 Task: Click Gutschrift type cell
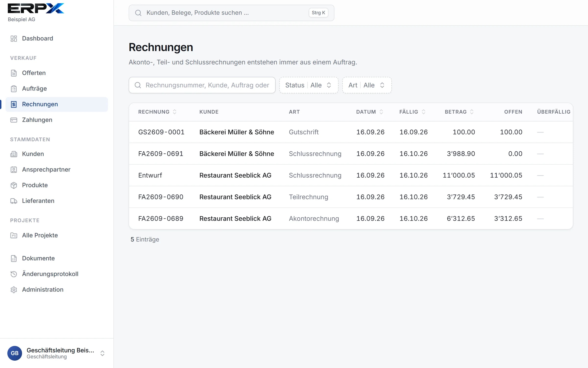click(x=304, y=132)
